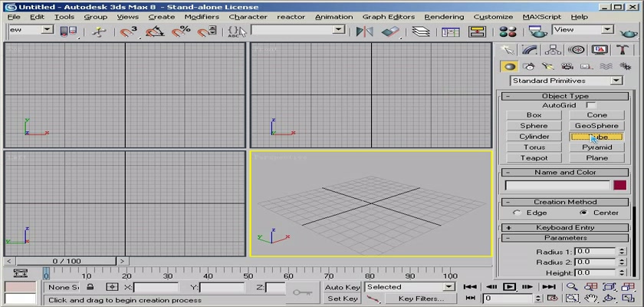This screenshot has height=307, width=644.
Task: Select the Cameras category icon
Action: pos(567,66)
